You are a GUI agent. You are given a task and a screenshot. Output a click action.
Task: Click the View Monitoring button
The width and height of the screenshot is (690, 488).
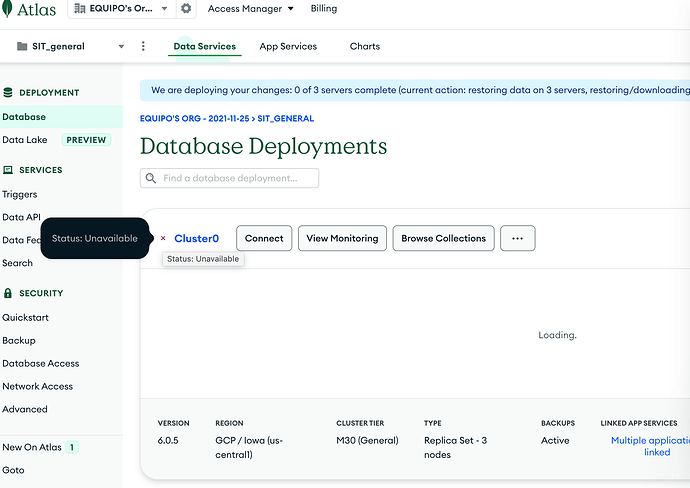[342, 238]
